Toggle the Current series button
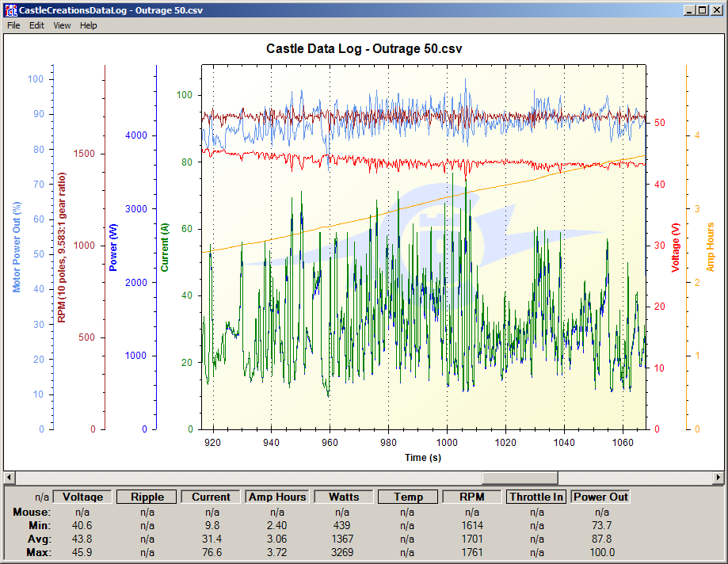Screen dimensions: 728x564 [x=211, y=497]
